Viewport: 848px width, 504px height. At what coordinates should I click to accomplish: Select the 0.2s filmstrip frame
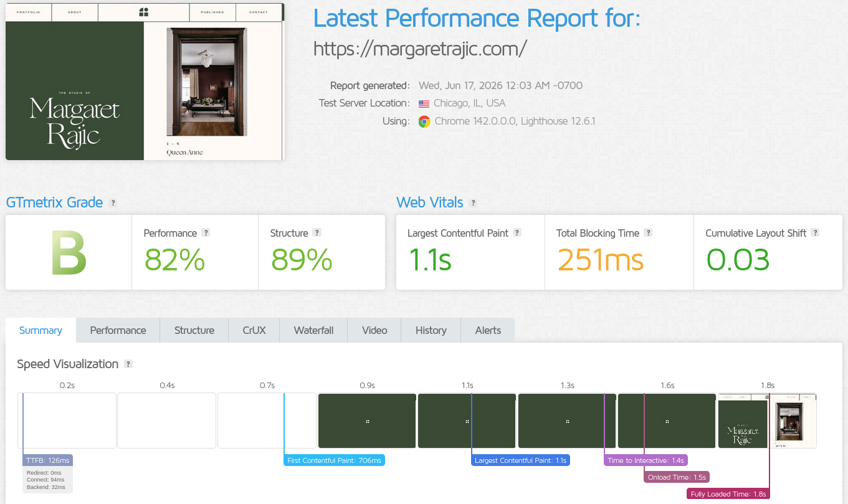(x=67, y=421)
